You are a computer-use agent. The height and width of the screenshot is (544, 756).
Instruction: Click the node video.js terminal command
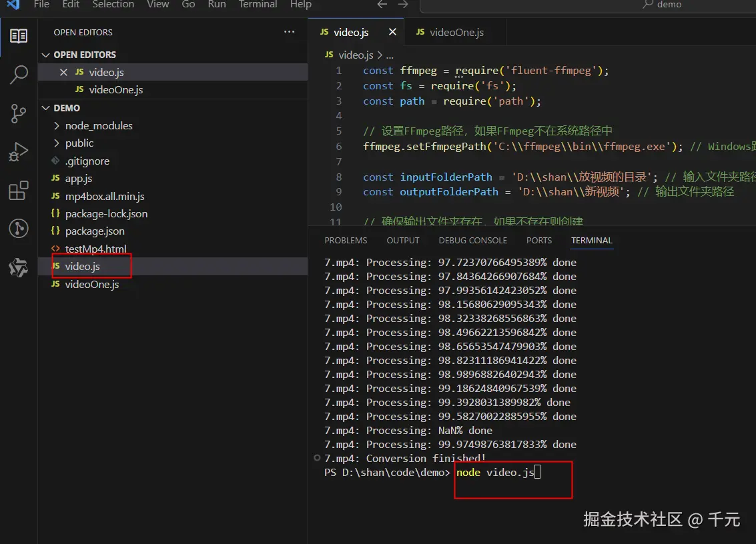[495, 473]
